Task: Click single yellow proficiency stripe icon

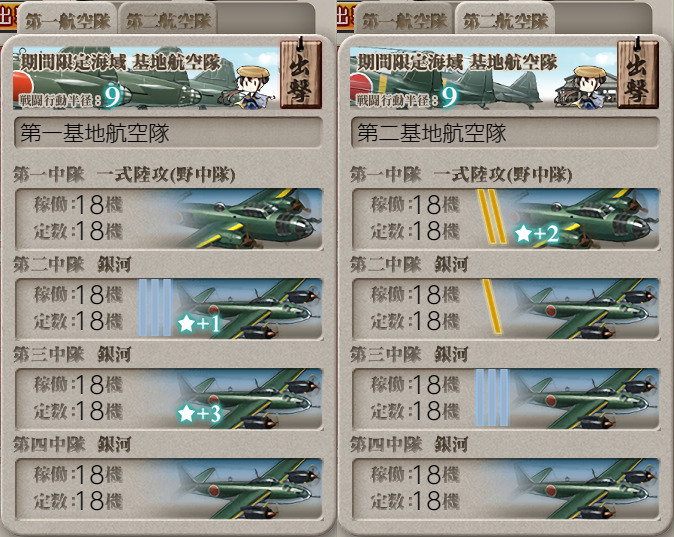Action: point(492,306)
